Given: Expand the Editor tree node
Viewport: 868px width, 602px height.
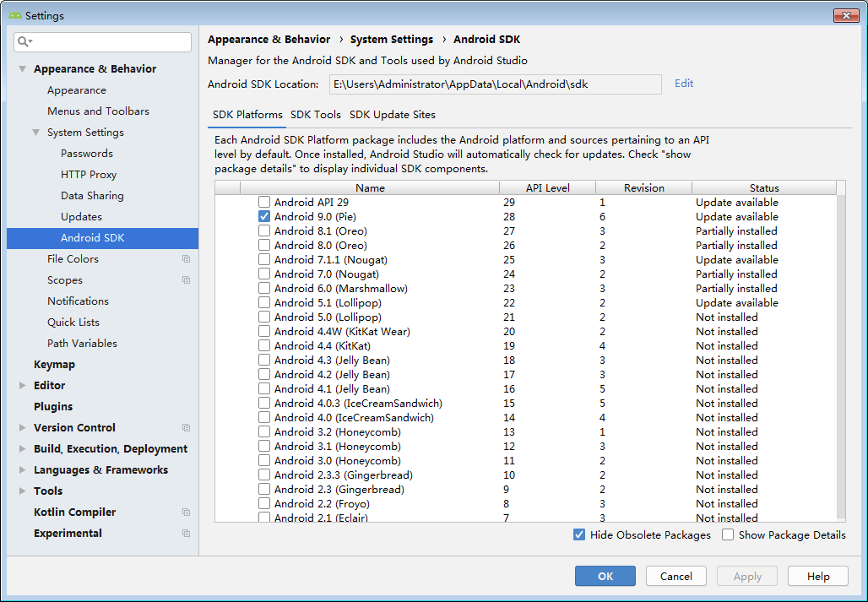Looking at the screenshot, I should pos(22,386).
